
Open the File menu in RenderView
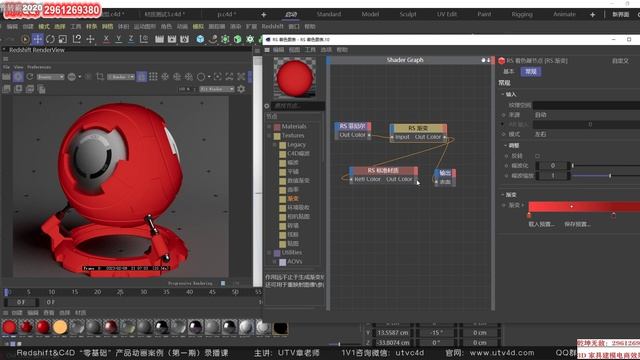tap(6, 67)
